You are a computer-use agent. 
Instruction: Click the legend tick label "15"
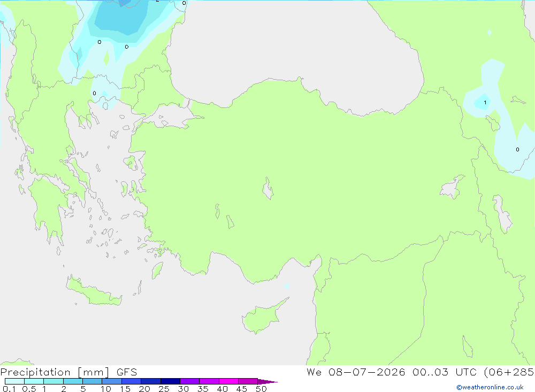tap(125, 389)
